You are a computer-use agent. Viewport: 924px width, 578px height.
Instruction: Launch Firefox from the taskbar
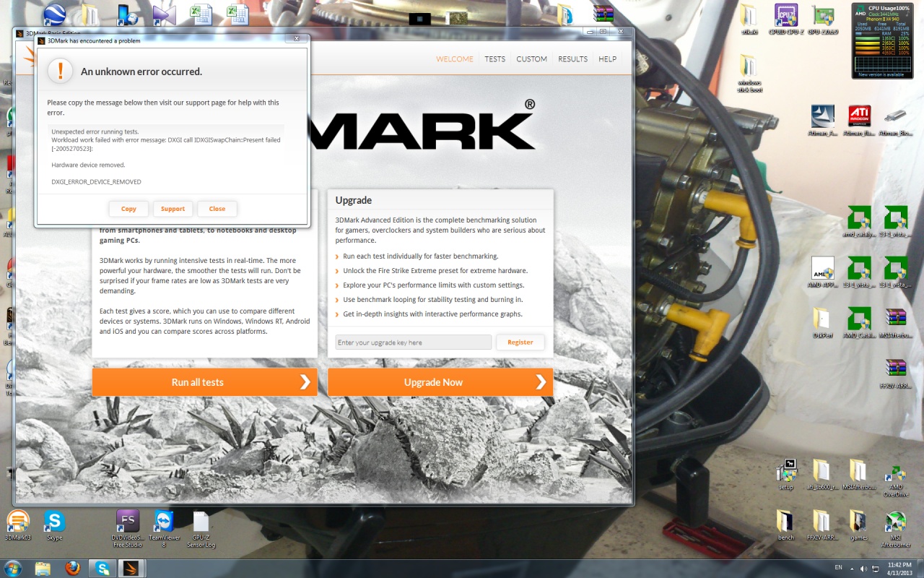coord(72,568)
